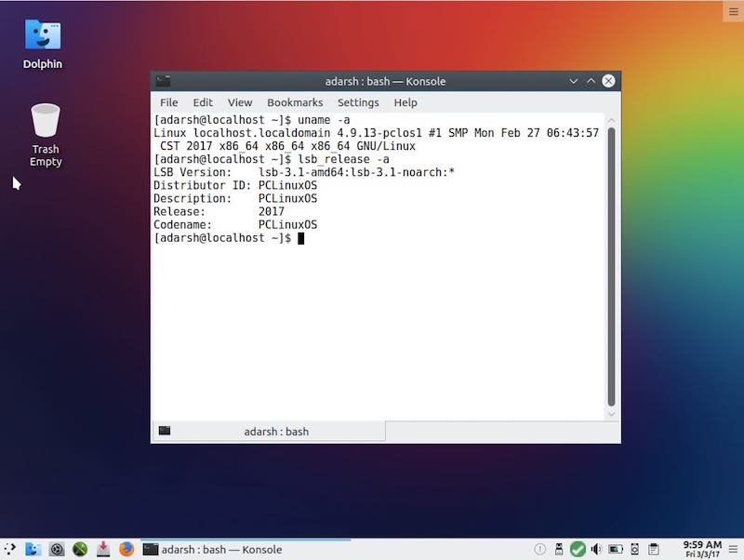
Task: Open the package installer download icon
Action: pos(103,549)
